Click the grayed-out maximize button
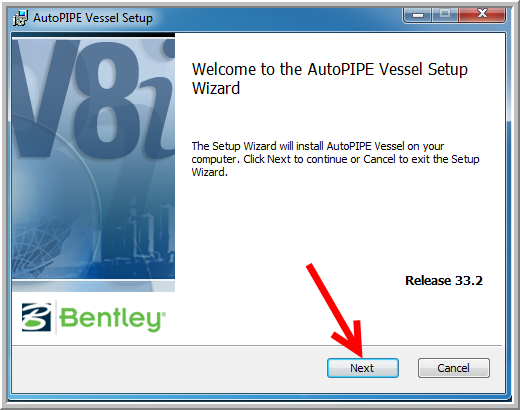Image resolution: width=520 pixels, height=410 pixels. 445,15
